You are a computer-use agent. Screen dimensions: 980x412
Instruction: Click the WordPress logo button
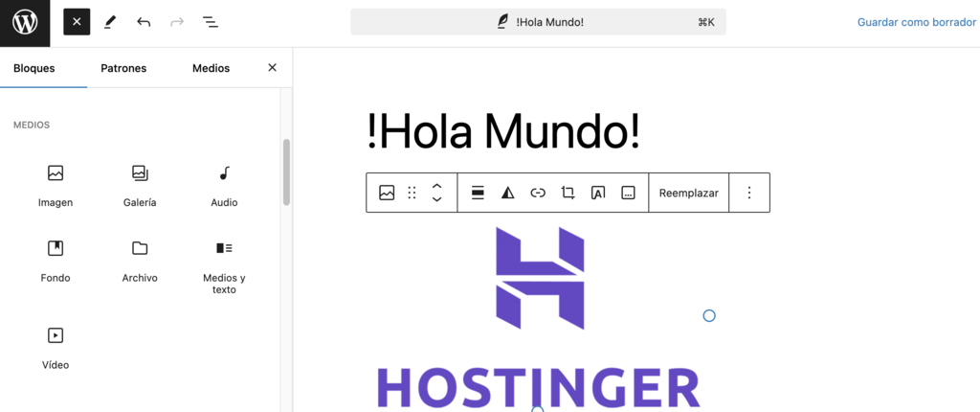tap(25, 23)
